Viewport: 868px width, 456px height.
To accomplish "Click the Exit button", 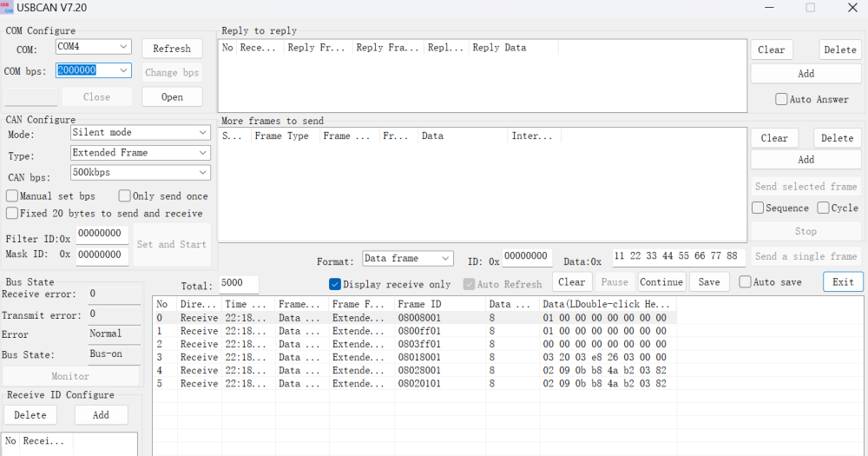I will click(843, 282).
